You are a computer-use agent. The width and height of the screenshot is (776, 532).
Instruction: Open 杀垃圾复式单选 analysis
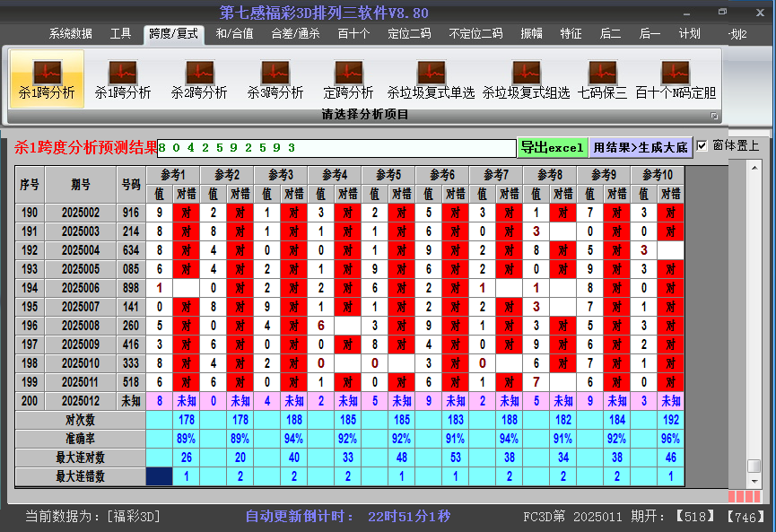(431, 79)
